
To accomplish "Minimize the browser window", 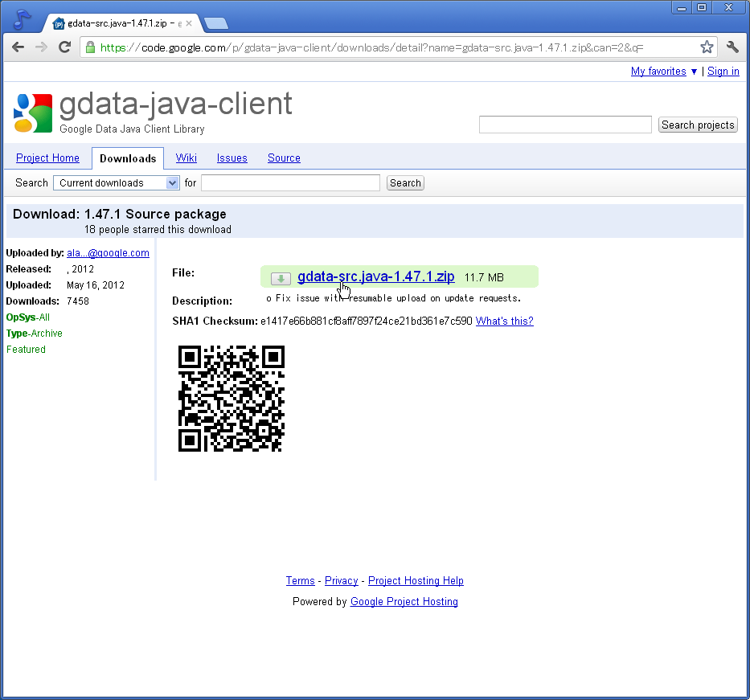I will [682, 8].
